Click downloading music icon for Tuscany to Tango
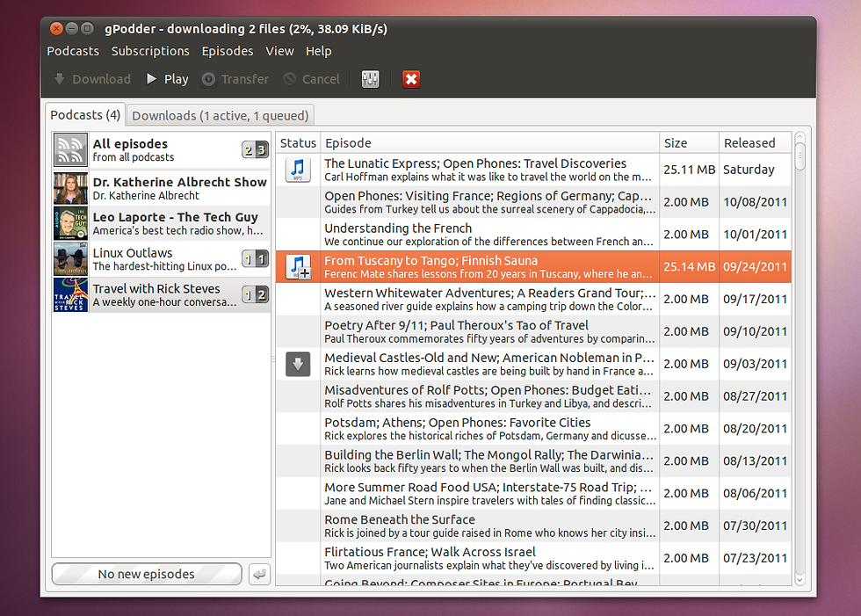This screenshot has width=861, height=616. [298, 267]
